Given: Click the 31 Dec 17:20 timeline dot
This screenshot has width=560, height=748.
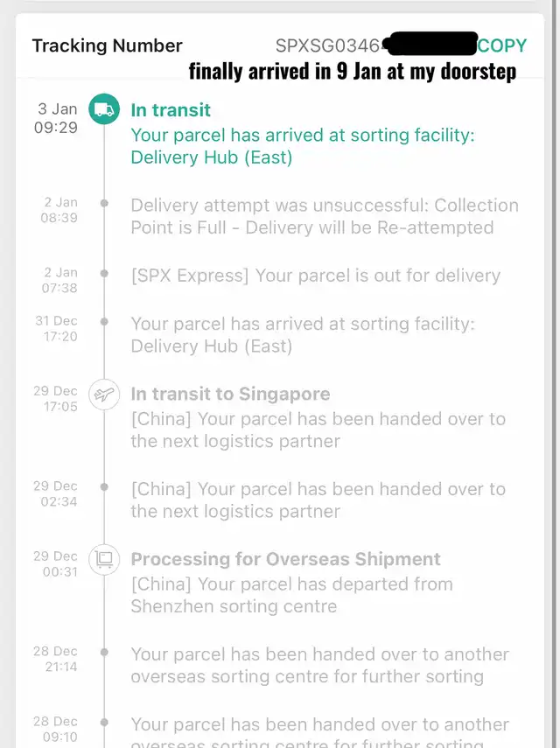Looking at the screenshot, I should pyautogui.click(x=104, y=321).
